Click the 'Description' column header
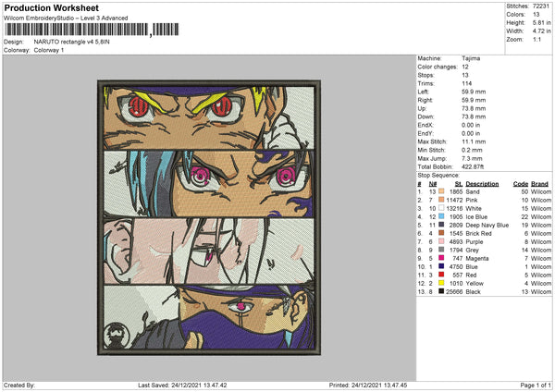This screenshot has width=555, height=392. (x=482, y=184)
